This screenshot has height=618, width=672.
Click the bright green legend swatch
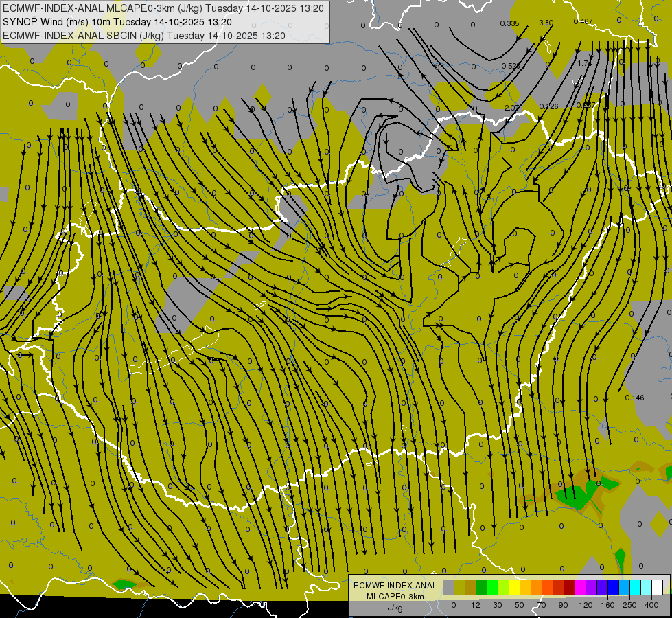492,587
